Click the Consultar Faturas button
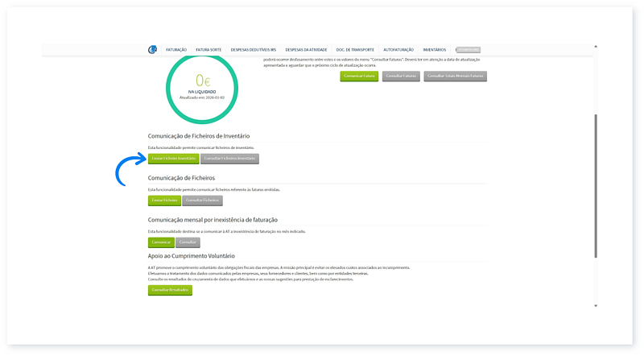This screenshot has height=356, width=644. click(401, 76)
